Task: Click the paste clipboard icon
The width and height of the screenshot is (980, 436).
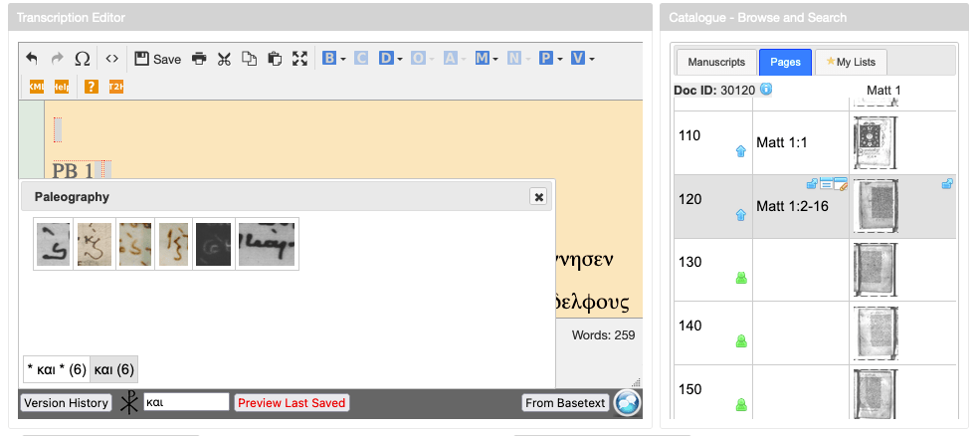Action: pyautogui.click(x=276, y=59)
